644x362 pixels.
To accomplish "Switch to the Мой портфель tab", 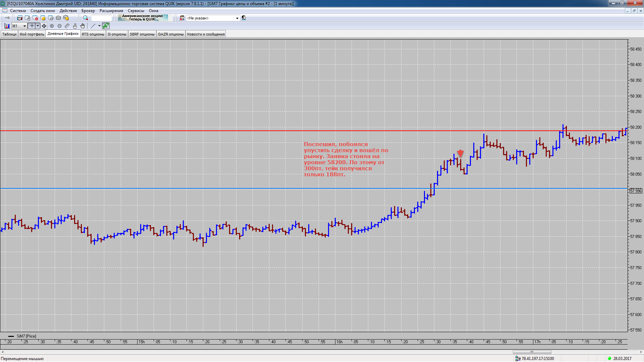I will [x=32, y=34].
